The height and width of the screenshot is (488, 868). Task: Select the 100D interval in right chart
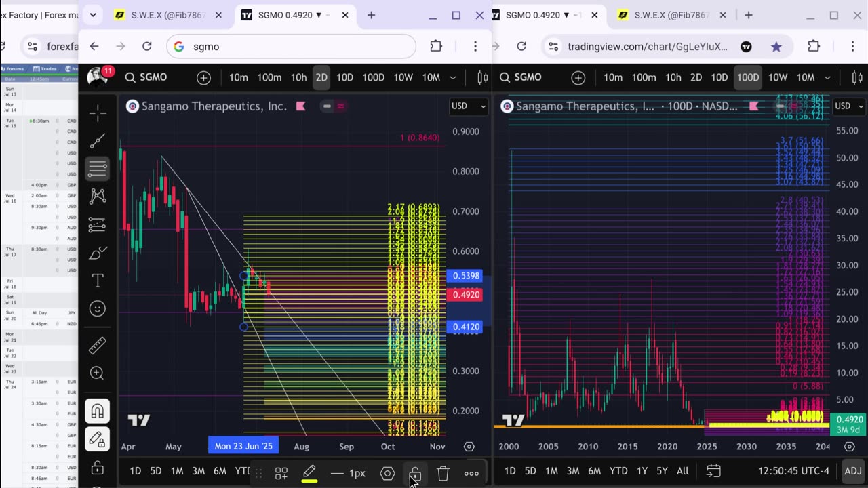pos(748,77)
